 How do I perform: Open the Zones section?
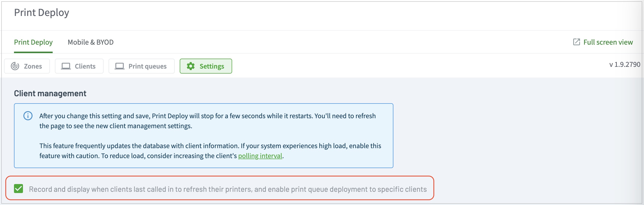tap(27, 66)
